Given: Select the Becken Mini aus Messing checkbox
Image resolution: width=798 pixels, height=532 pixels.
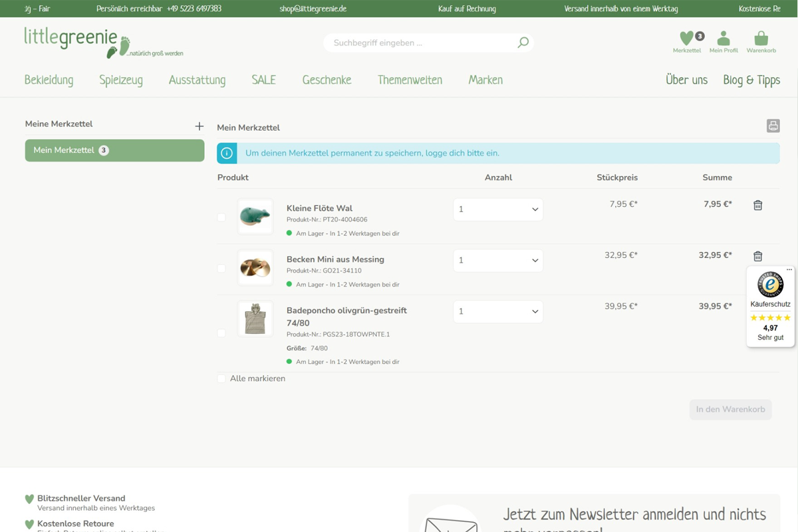Looking at the screenshot, I should tap(221, 269).
